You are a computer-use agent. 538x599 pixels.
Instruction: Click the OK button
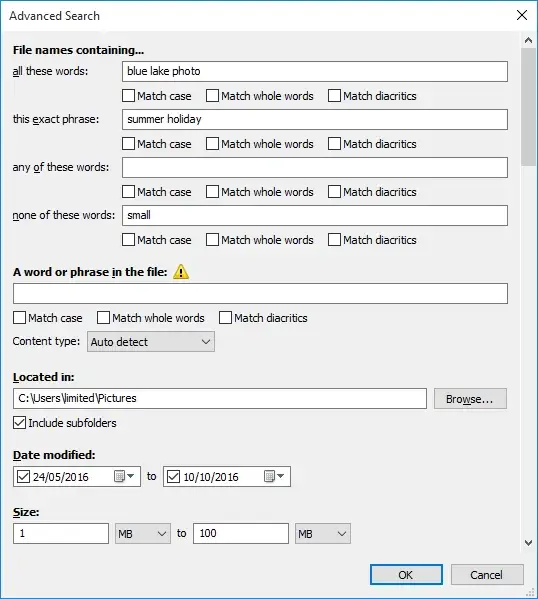(406, 575)
